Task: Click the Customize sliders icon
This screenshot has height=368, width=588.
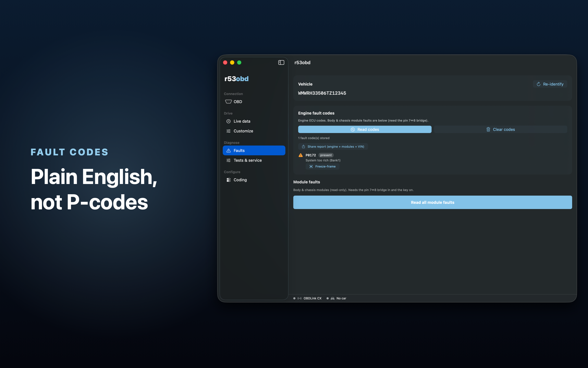Action: pyautogui.click(x=228, y=131)
